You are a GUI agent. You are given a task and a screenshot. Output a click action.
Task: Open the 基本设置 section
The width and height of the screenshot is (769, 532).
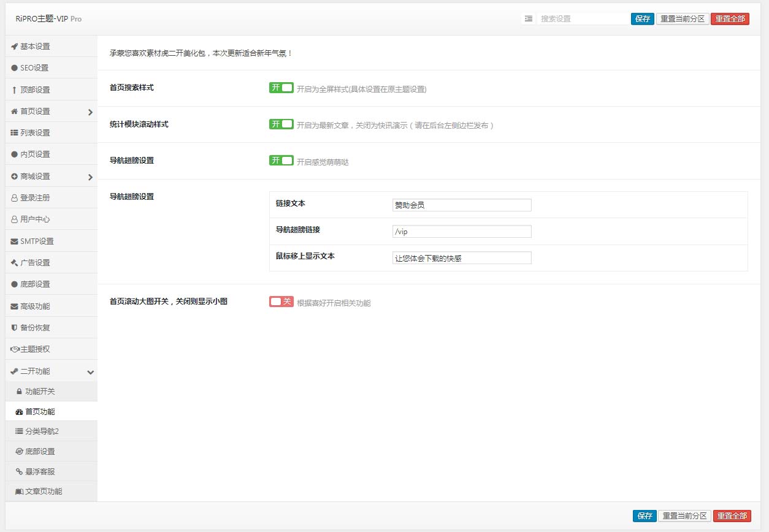51,47
